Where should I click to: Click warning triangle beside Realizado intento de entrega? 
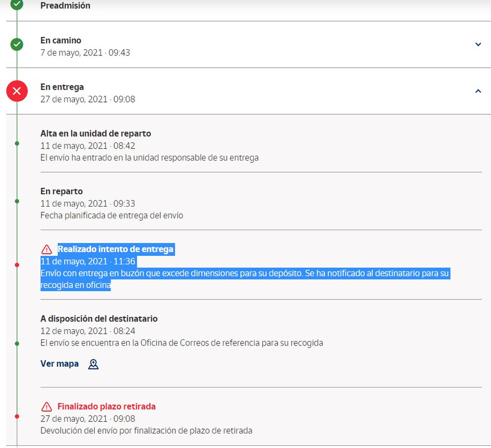click(x=47, y=249)
